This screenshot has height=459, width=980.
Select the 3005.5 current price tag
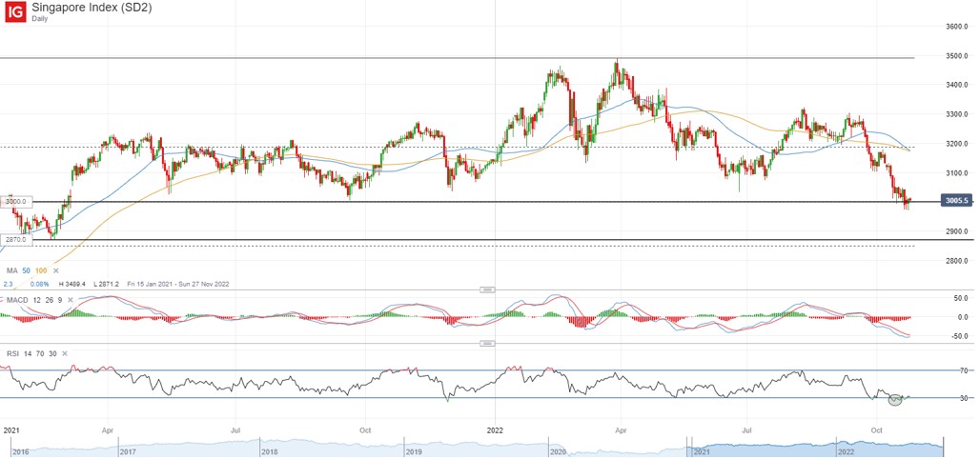coord(957,201)
